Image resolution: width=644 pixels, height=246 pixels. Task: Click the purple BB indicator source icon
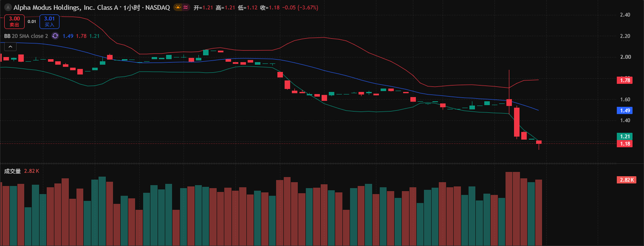tap(55, 36)
